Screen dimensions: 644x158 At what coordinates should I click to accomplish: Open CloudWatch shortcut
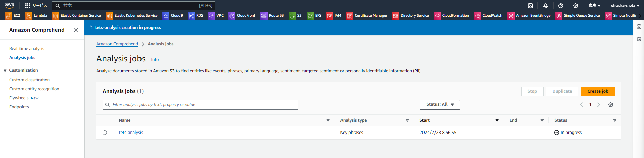click(x=488, y=16)
